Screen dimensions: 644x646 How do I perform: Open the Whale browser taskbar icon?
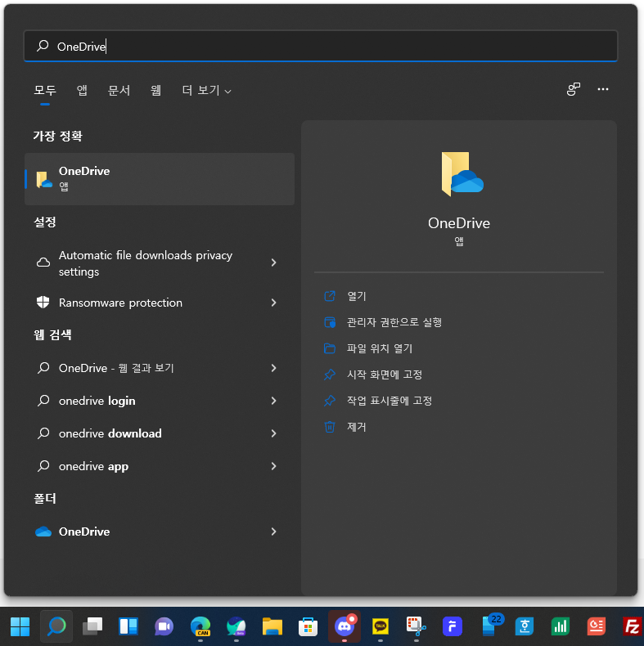pos(236,626)
